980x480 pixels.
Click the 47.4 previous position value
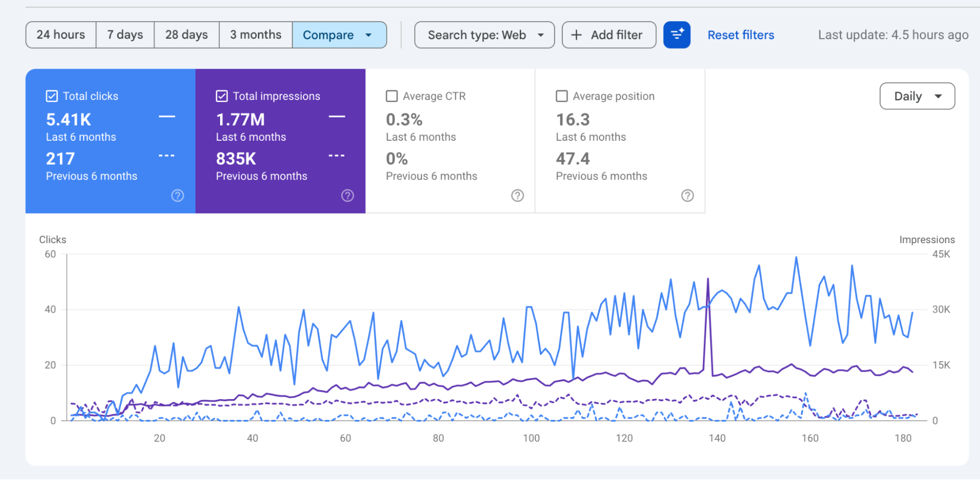[x=573, y=159]
